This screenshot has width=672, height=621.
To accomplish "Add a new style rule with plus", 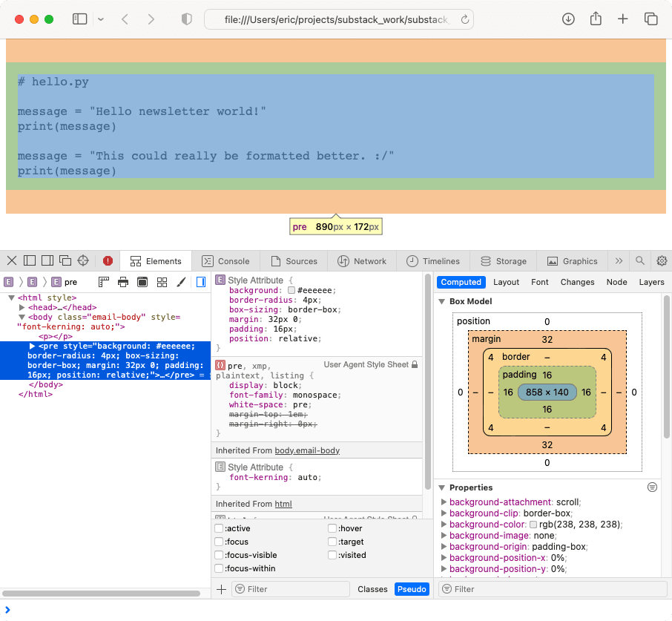I will coord(221,589).
